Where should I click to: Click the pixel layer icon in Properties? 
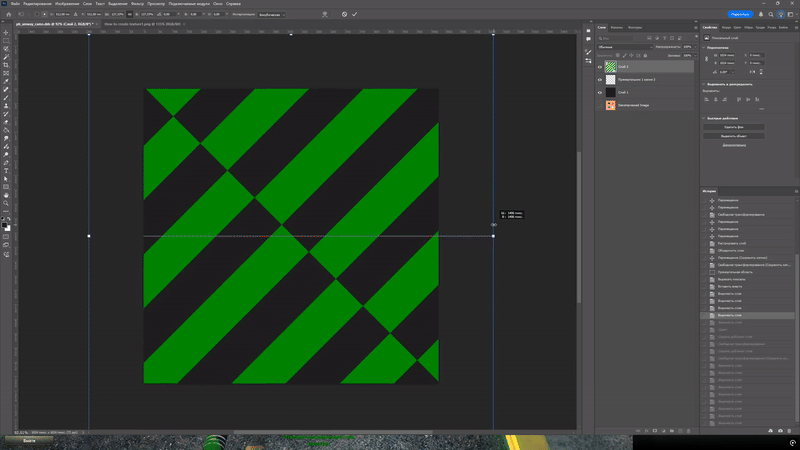point(708,37)
